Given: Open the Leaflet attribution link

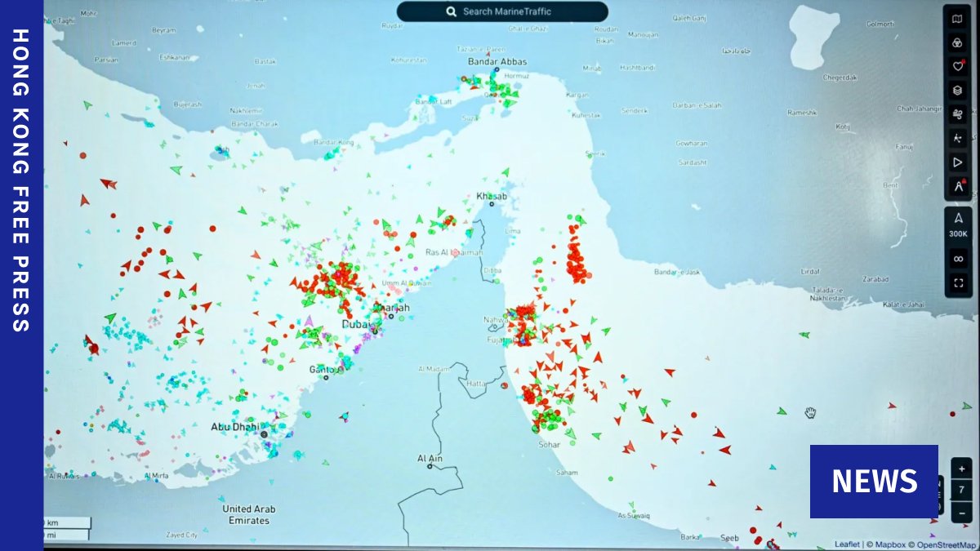Looking at the screenshot, I should (847, 544).
